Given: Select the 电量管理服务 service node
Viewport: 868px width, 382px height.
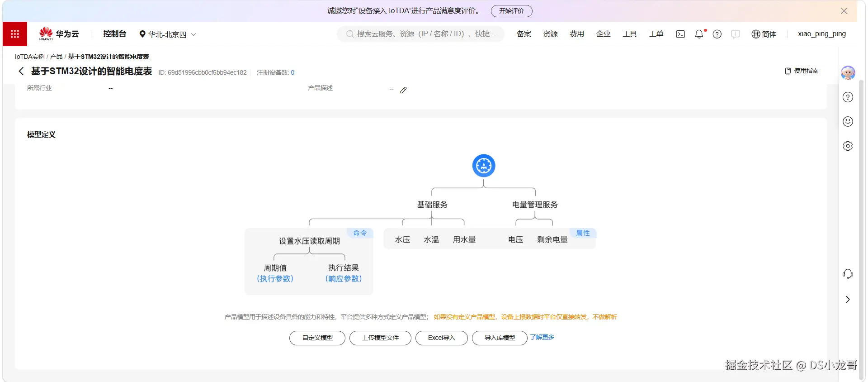Looking at the screenshot, I should pyautogui.click(x=535, y=205).
